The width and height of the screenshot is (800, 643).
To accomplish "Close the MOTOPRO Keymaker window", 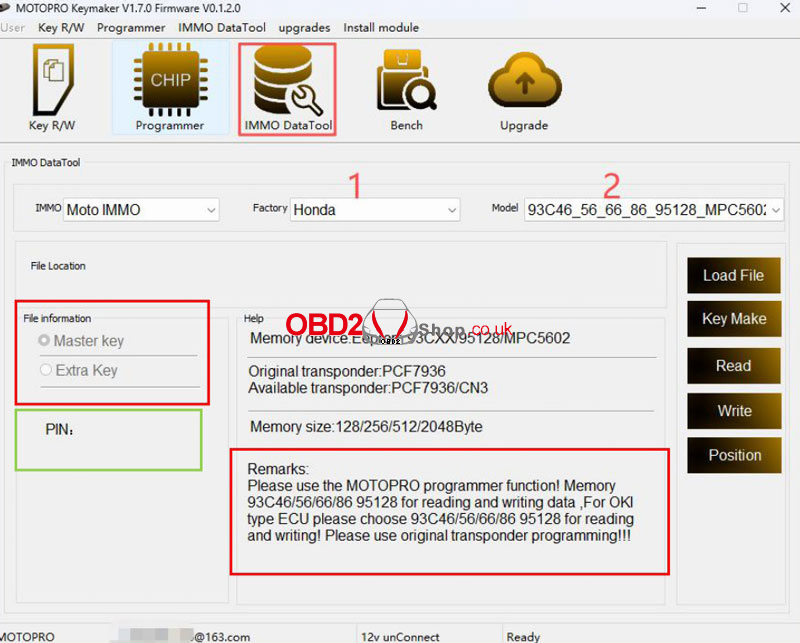I will (x=785, y=8).
